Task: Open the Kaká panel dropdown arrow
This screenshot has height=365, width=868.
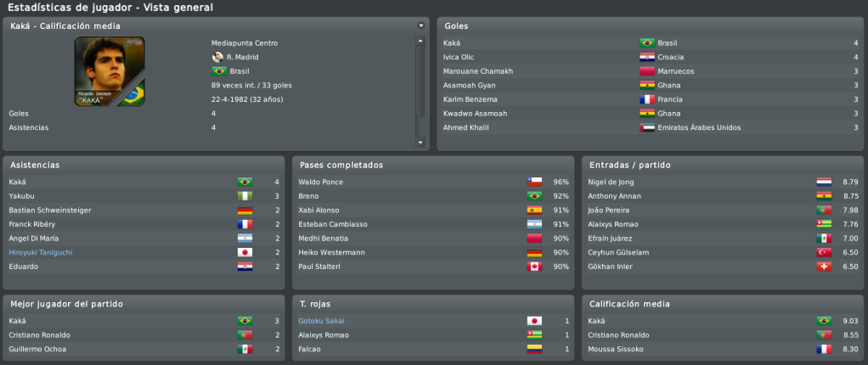Action: tap(420, 25)
